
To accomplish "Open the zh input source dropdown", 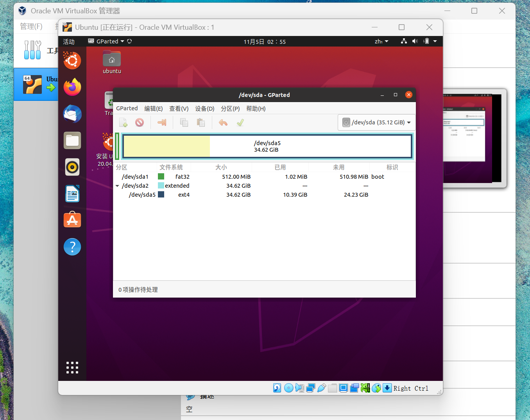I will click(381, 41).
